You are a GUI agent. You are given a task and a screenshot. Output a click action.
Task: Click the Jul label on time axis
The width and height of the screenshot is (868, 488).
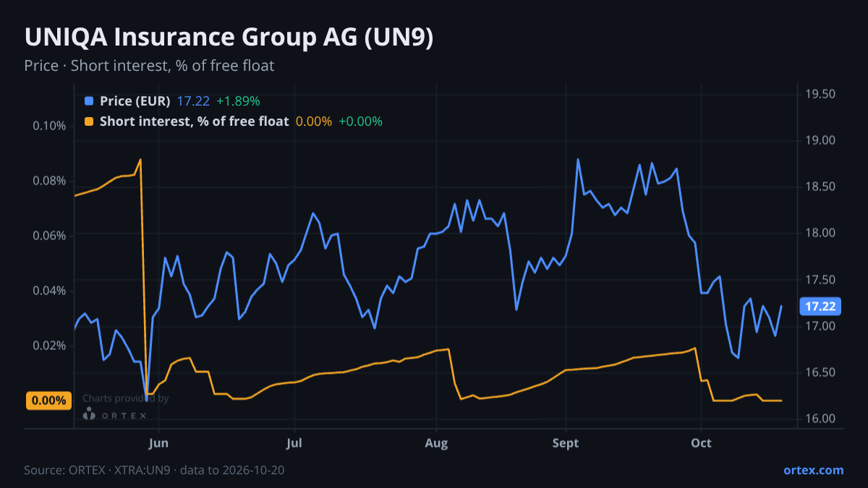click(x=294, y=443)
